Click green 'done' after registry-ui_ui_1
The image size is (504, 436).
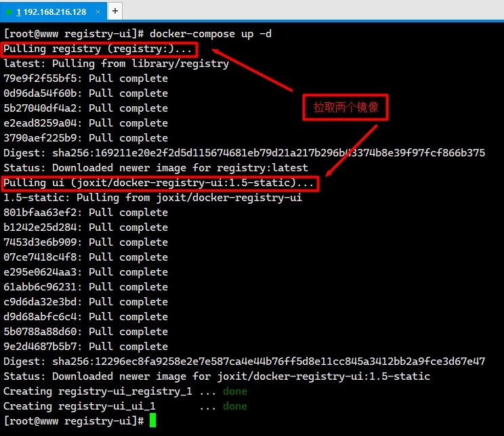(x=234, y=406)
